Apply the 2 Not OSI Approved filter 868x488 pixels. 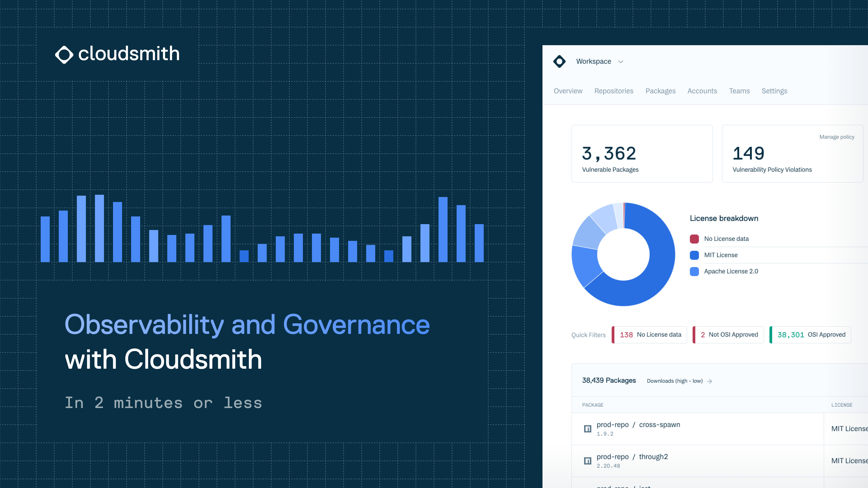tap(728, 335)
